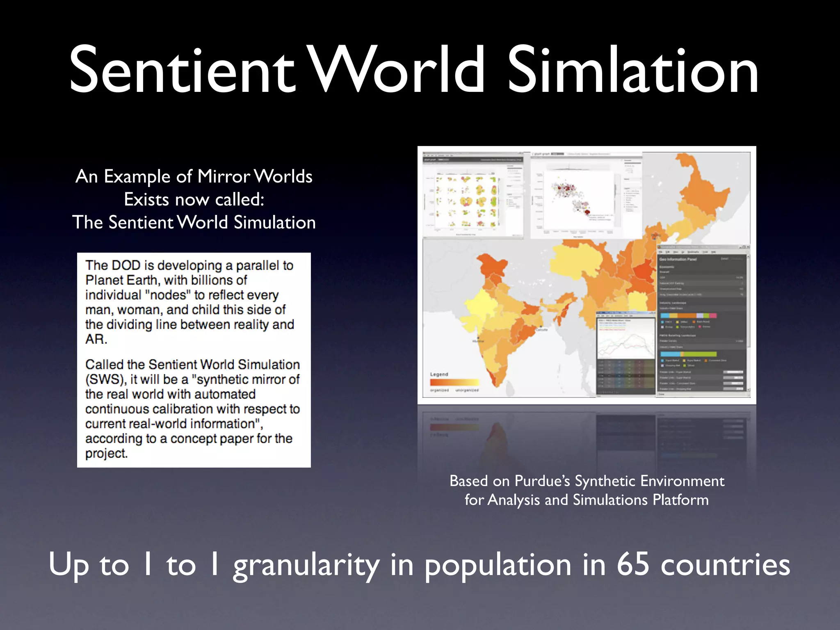Click the Legend orange-yellow gradient bar

[454, 382]
